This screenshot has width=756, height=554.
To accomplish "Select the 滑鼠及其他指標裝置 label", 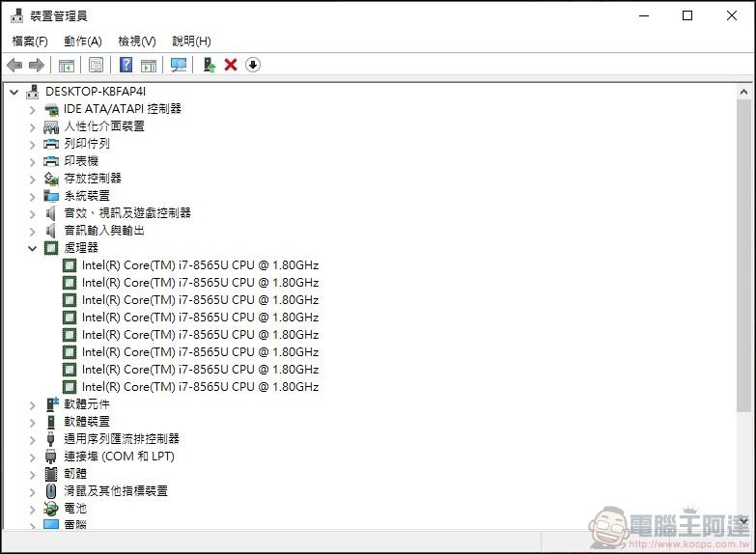I will [116, 491].
